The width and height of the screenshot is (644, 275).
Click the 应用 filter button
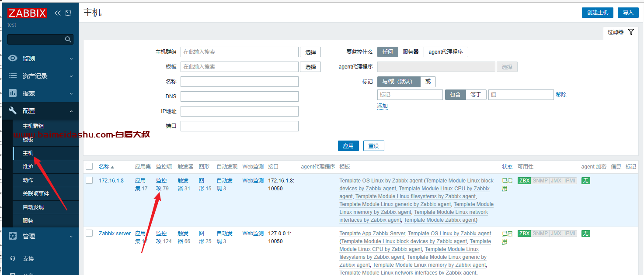[348, 146]
